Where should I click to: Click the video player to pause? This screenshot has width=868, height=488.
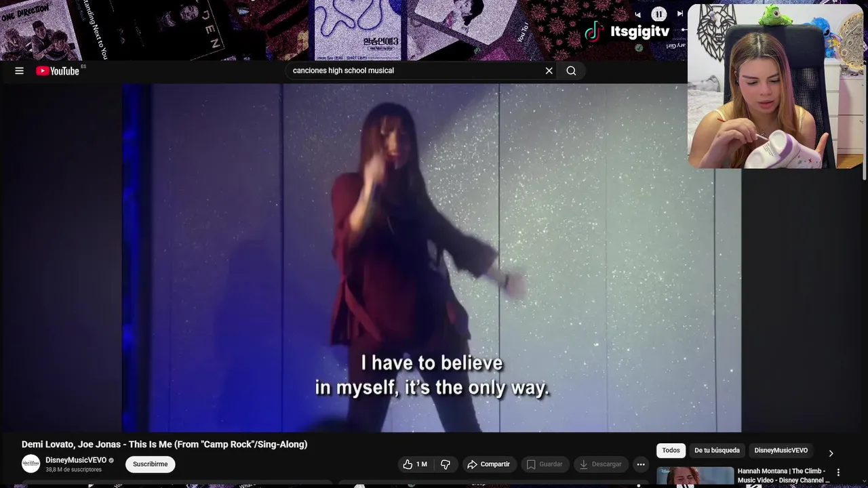pos(431,258)
